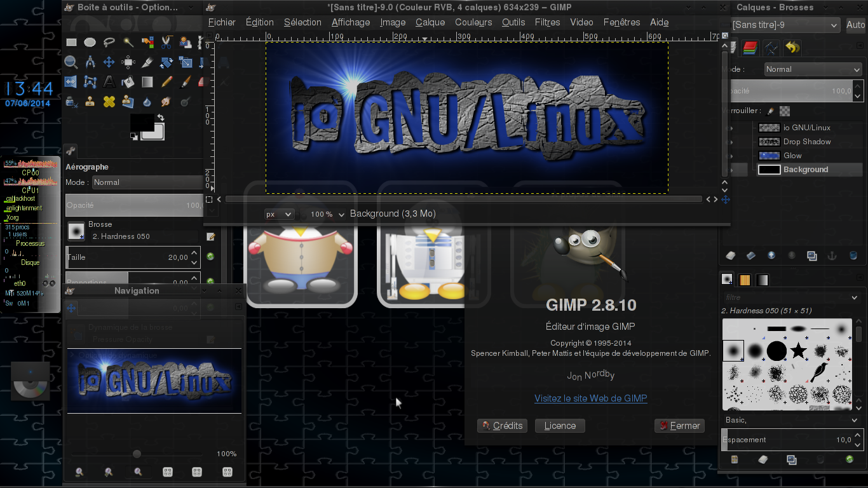Choose the Crop knife tool
Viewport: 868px width, 488px height.
tap(147, 62)
